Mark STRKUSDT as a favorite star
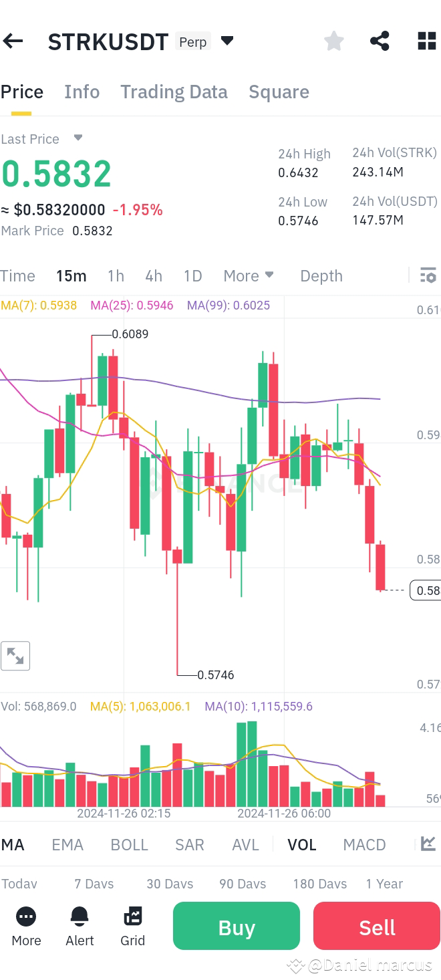Viewport: 441px width, 980px height. [x=333, y=41]
